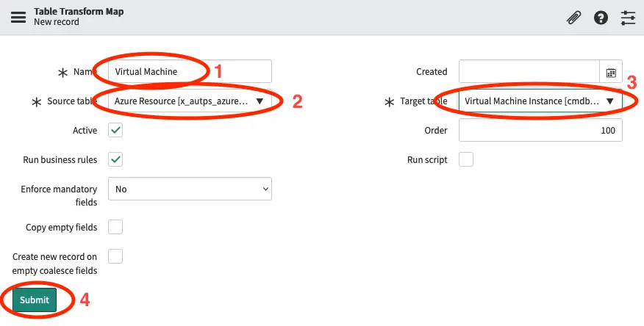The height and width of the screenshot is (326, 644).
Task: Open the Enforce mandatory fields dropdown
Action: click(190, 189)
